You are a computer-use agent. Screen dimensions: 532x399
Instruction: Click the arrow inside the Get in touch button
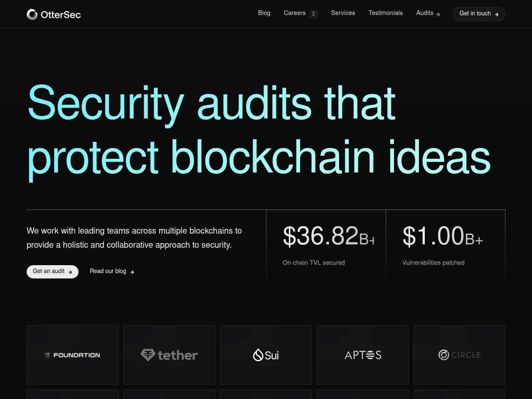coord(497,14)
